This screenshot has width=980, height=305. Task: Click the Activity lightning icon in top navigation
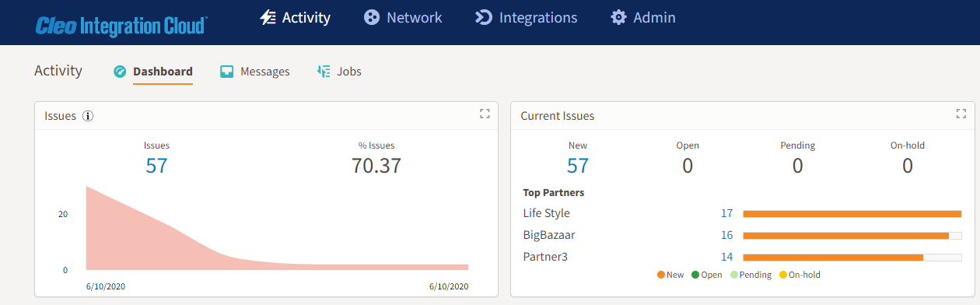pos(268,17)
